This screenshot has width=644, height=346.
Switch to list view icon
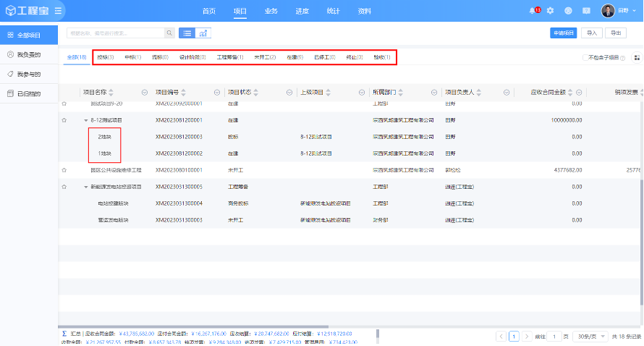point(187,33)
